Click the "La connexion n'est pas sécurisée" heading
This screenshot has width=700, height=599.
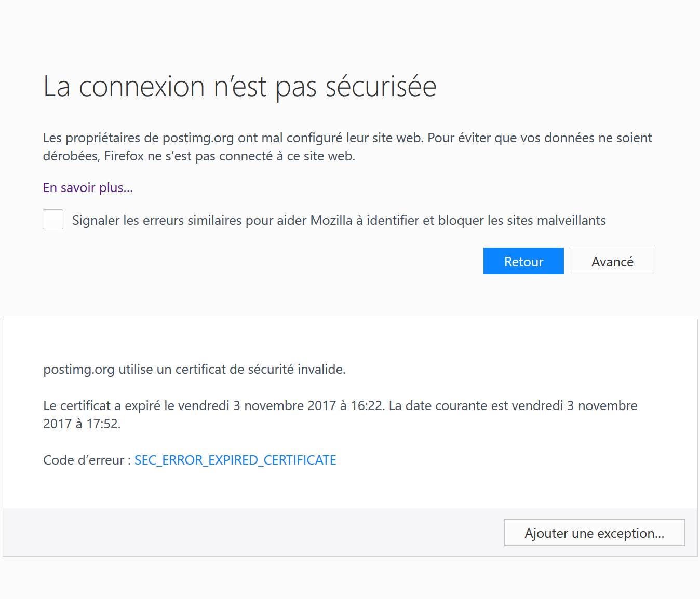239,87
